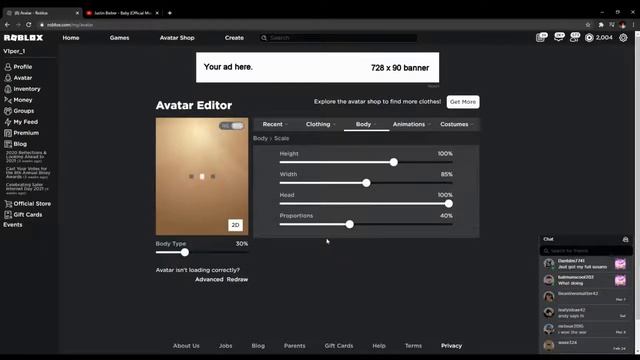Click the Proportions slider handle
Viewport: 640px width, 360px height.
349,224
